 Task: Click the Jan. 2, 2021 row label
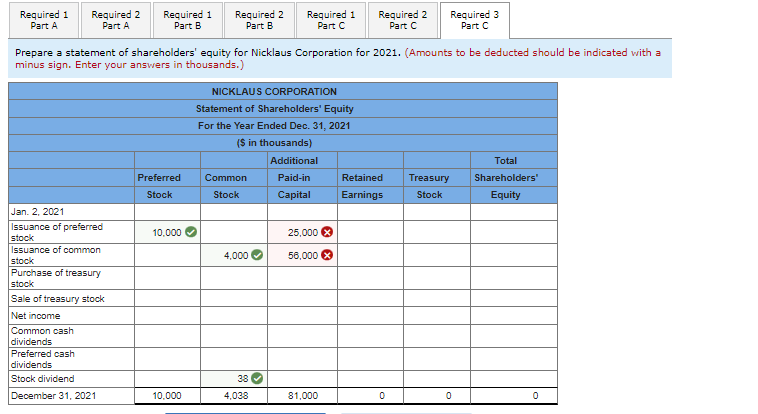(38, 212)
